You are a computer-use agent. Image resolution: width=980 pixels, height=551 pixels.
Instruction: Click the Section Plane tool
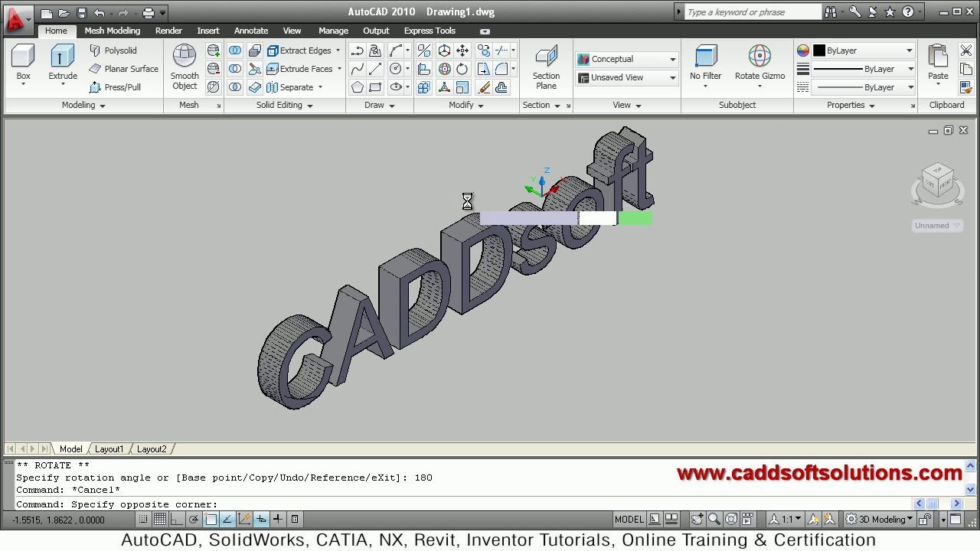point(546,67)
